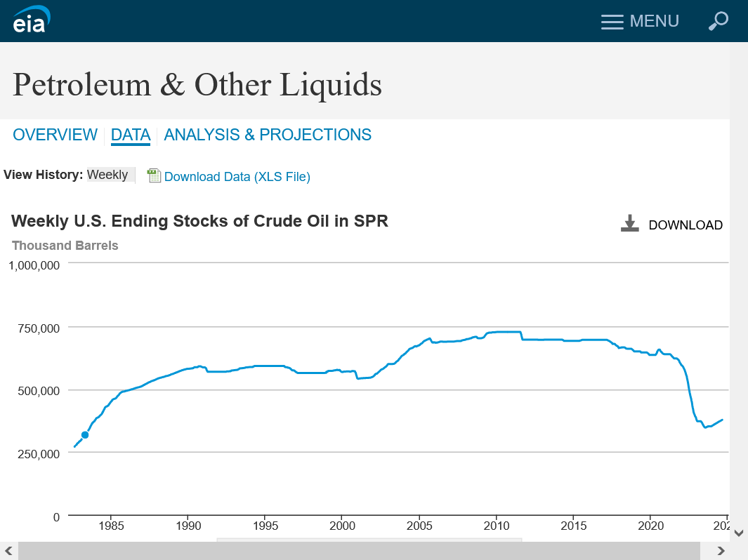Select the Weekly view history option
The image size is (748, 560).
[107, 175]
